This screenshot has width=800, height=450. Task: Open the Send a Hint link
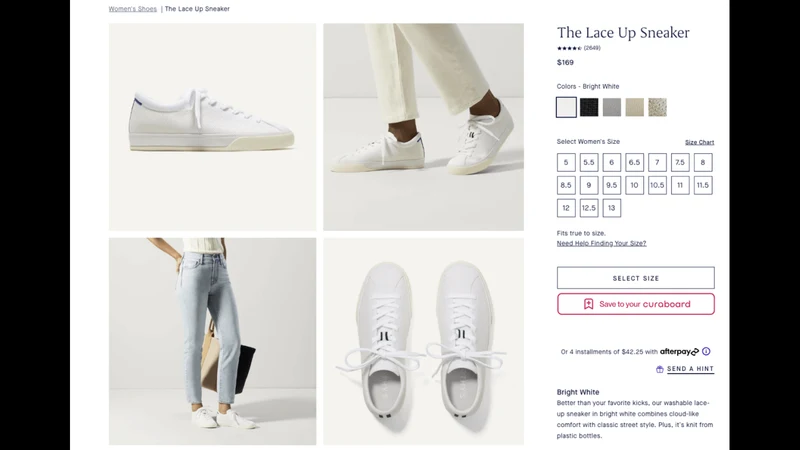(x=690, y=369)
